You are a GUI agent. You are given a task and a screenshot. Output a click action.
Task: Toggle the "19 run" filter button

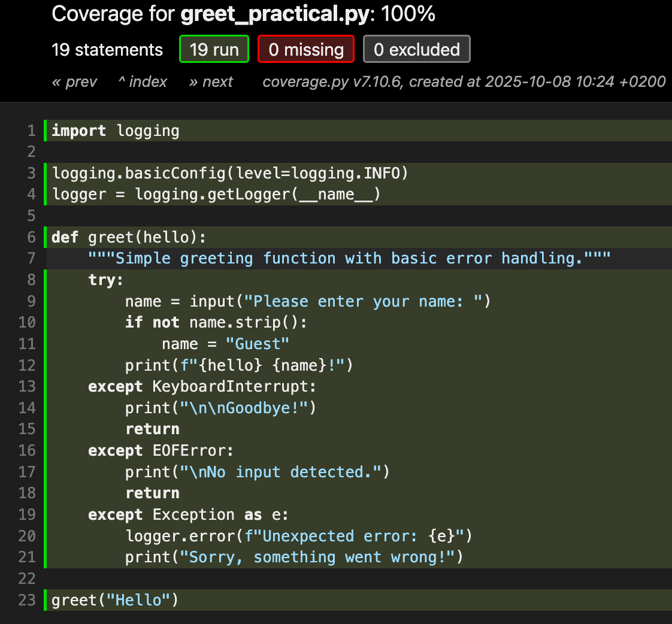coord(214,49)
